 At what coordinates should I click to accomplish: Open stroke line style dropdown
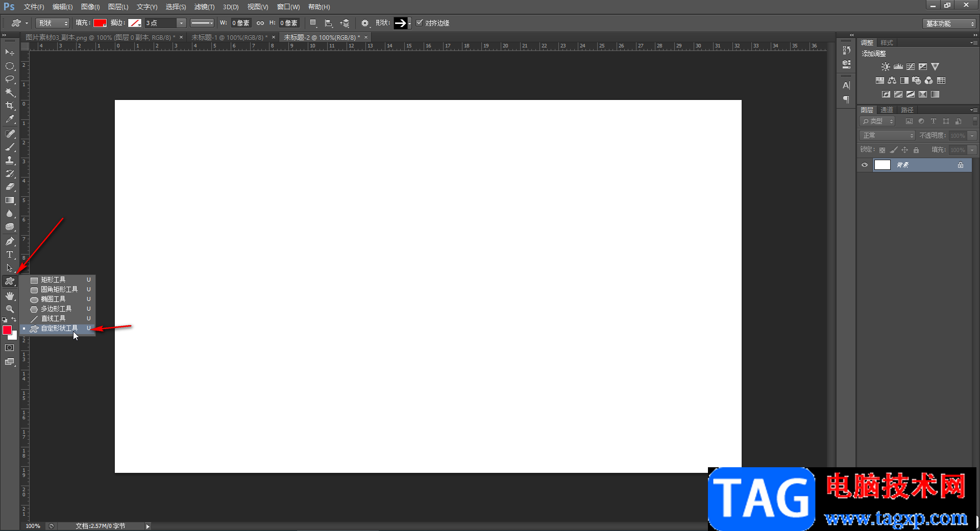[202, 23]
